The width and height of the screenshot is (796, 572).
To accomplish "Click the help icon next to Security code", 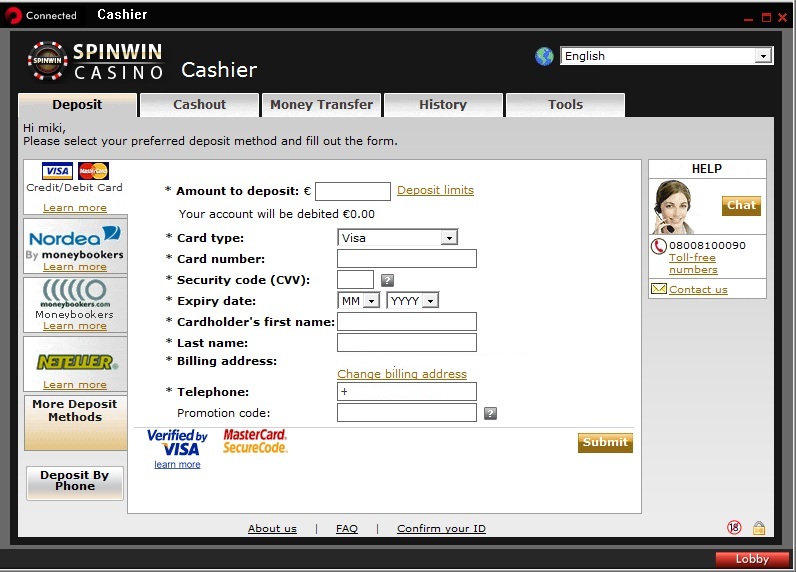I will click(x=387, y=281).
